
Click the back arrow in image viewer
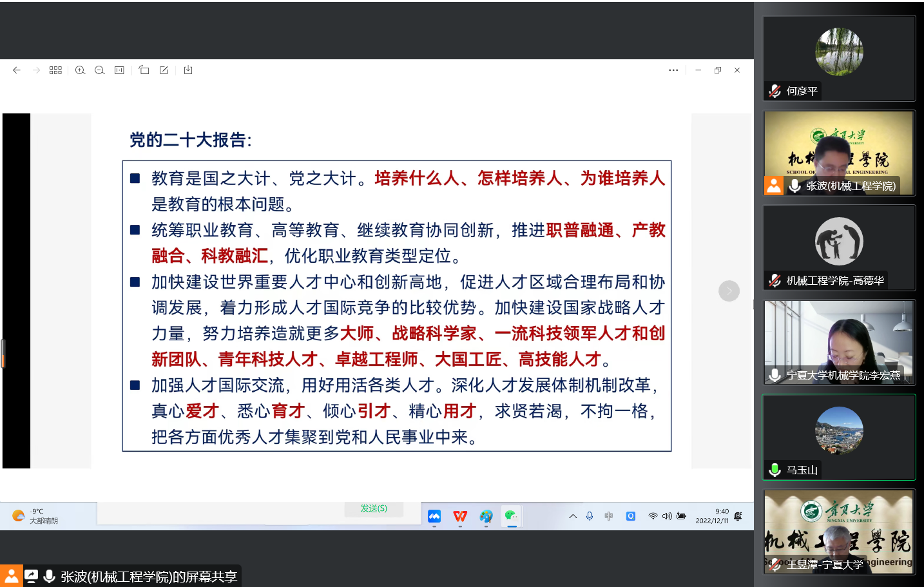[x=17, y=70]
